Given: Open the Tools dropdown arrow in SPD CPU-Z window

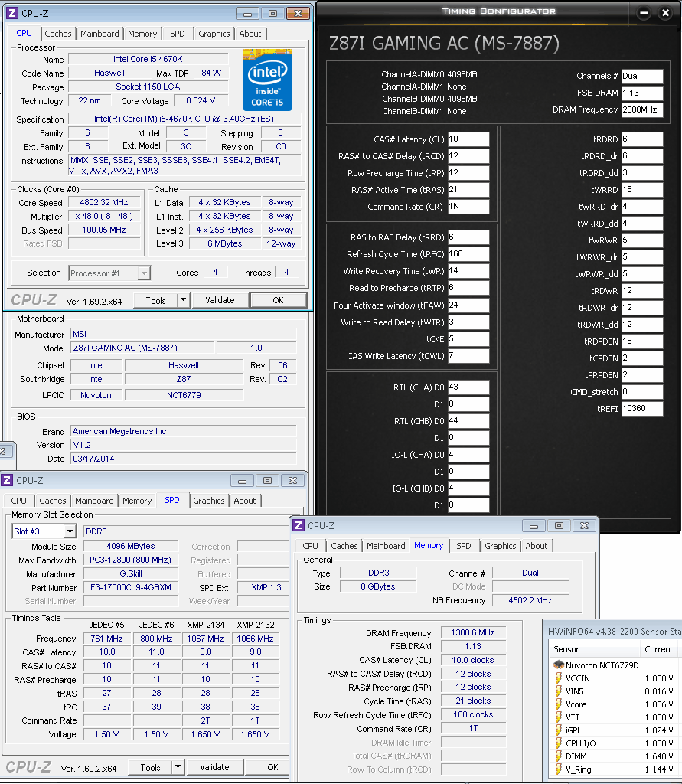Looking at the screenshot, I should pos(178,767).
